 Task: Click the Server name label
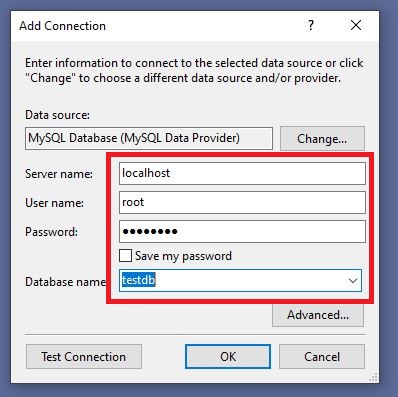(59, 174)
